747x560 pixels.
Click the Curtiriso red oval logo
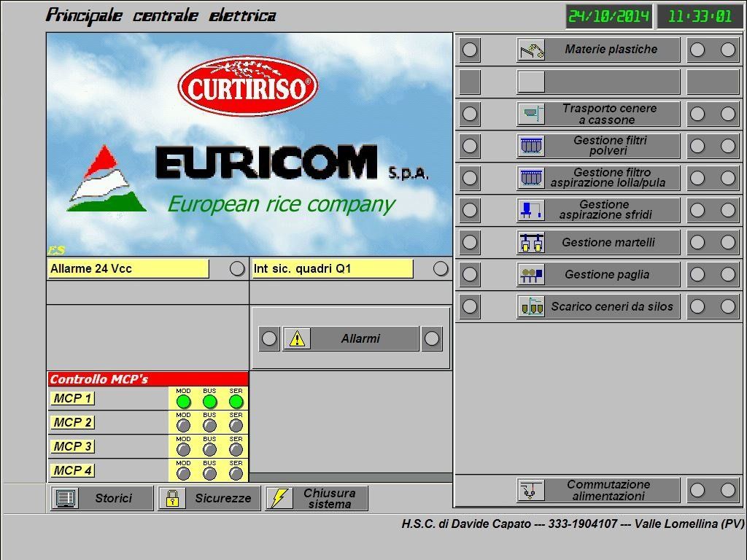248,86
